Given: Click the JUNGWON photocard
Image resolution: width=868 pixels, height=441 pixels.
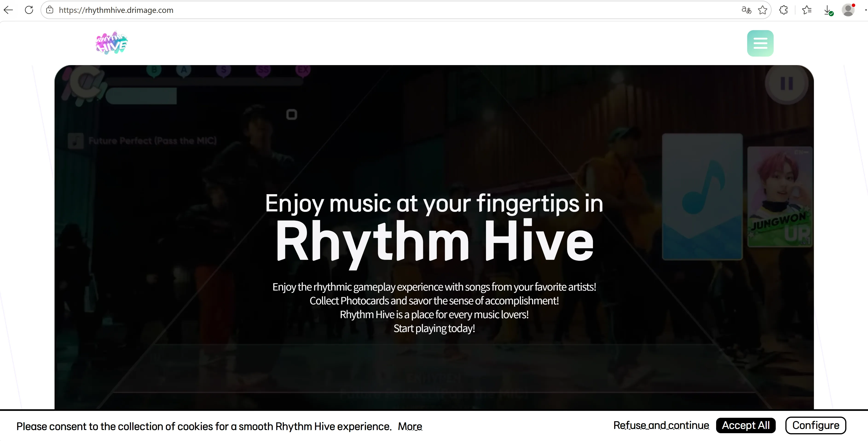Looking at the screenshot, I should pos(780,196).
